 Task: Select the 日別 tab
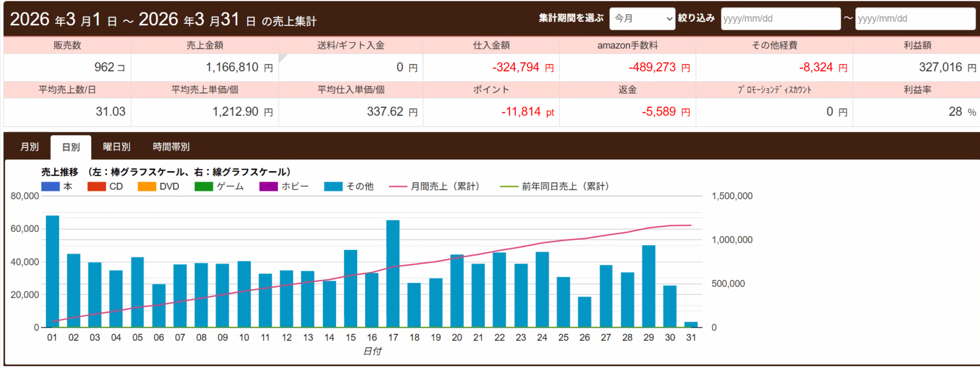point(71,147)
